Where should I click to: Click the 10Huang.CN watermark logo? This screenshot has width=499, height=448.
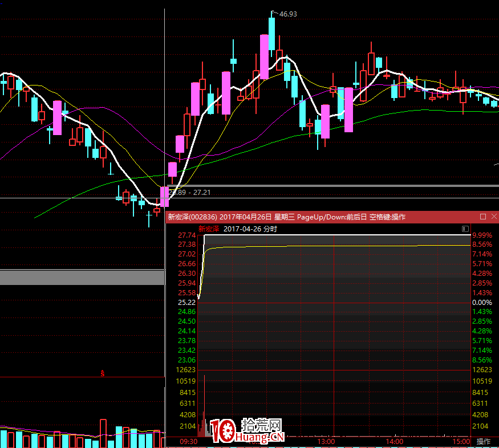pyautogui.click(x=246, y=431)
